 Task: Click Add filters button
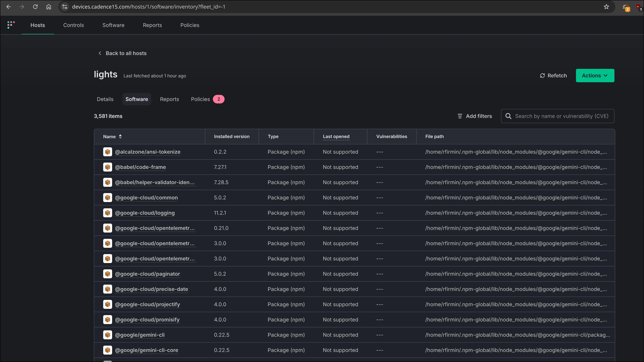[474, 116]
